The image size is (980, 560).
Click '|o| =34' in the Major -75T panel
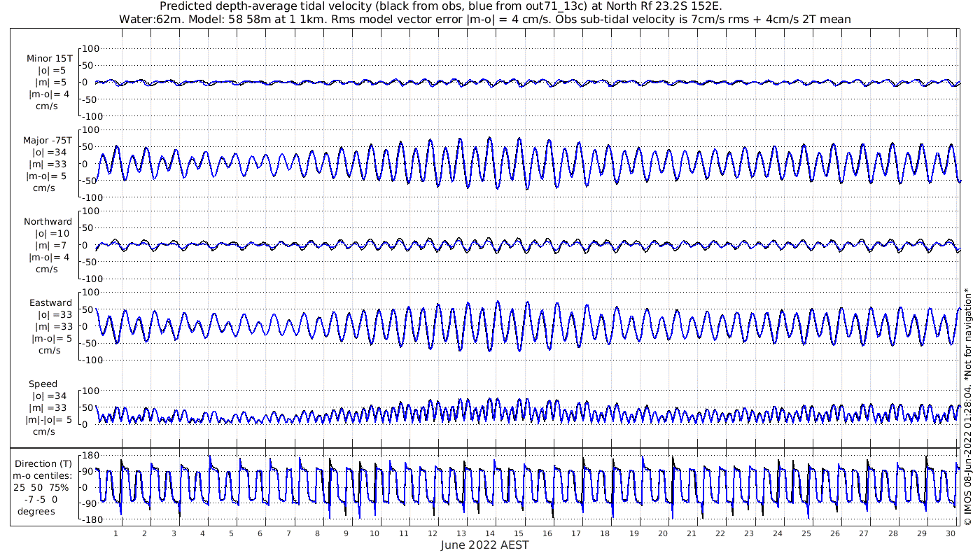coord(49,153)
